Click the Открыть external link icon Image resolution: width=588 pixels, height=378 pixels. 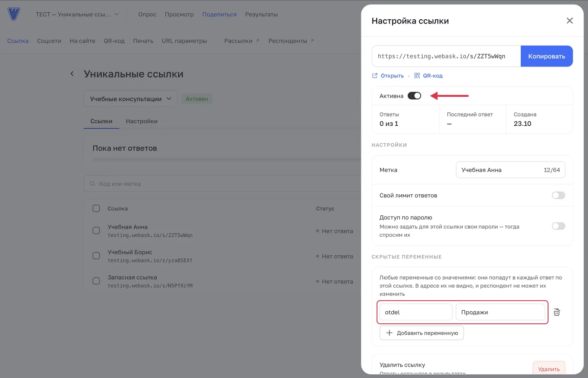[x=375, y=76]
